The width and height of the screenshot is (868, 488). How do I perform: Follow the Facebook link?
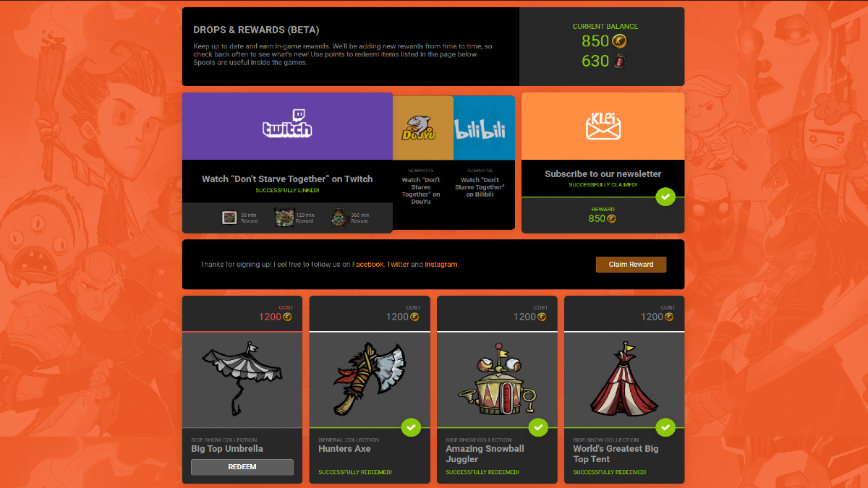[x=367, y=265]
